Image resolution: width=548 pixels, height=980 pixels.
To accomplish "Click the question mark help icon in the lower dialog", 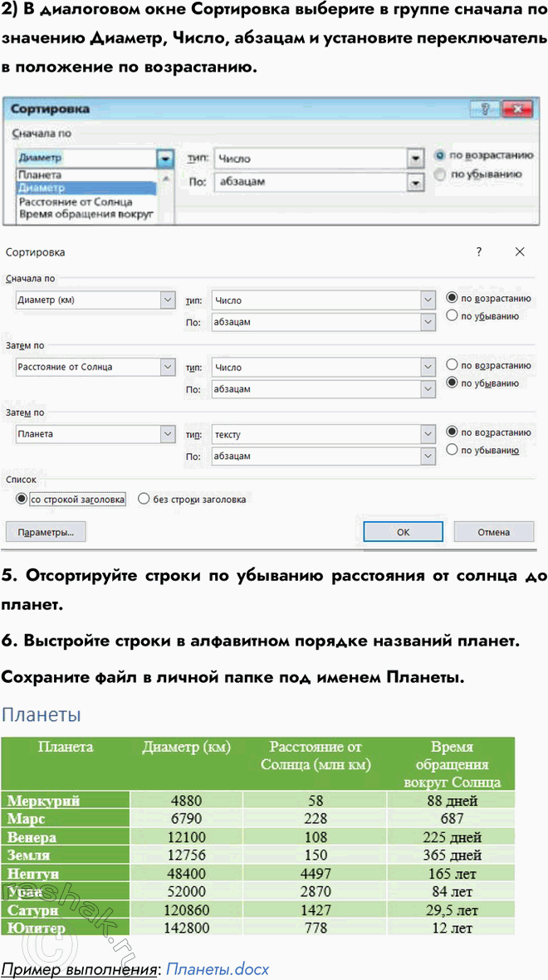I will [x=479, y=251].
